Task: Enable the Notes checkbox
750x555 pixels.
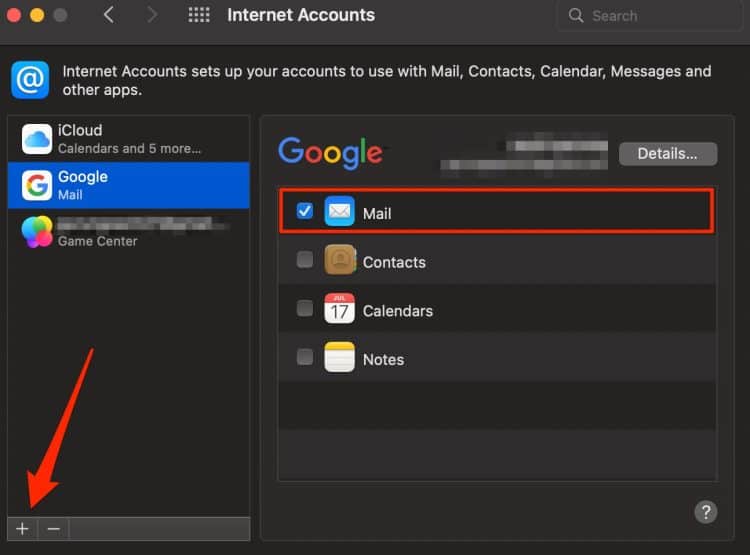Action: (x=305, y=356)
